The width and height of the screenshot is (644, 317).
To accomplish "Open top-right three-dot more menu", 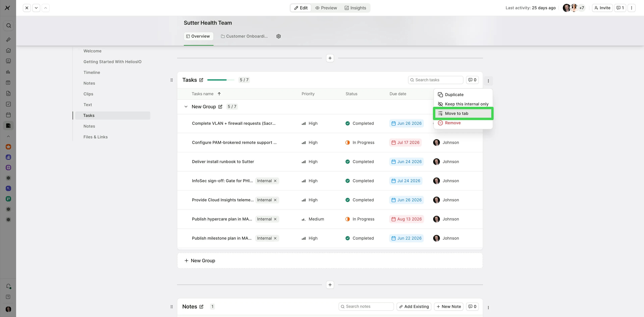I will click(631, 8).
